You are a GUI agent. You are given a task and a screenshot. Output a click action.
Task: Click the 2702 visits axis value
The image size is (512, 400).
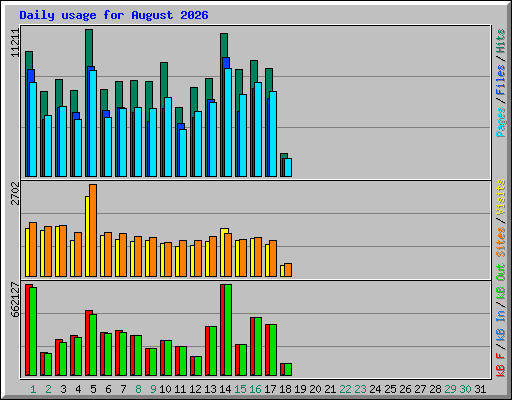point(15,194)
